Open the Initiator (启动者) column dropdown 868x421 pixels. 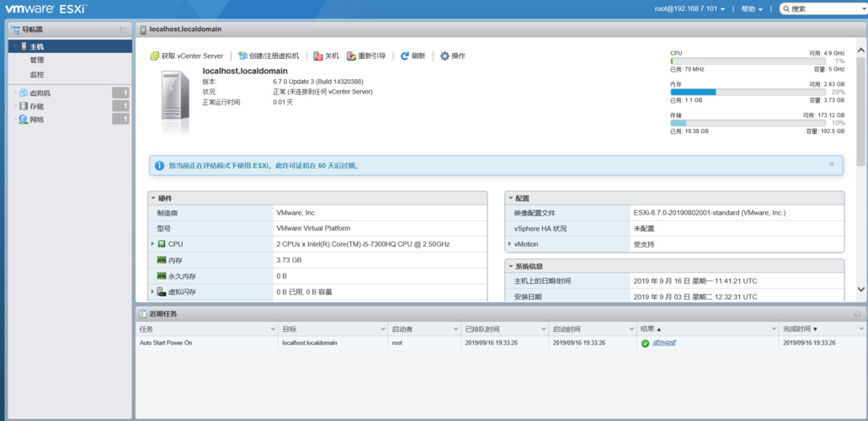coord(455,329)
